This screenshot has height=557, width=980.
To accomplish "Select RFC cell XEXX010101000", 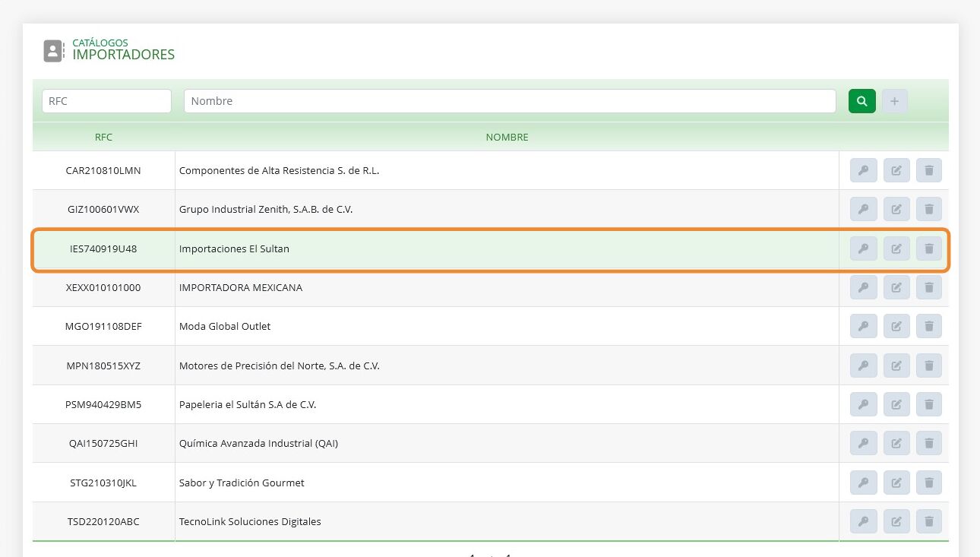I will click(103, 287).
